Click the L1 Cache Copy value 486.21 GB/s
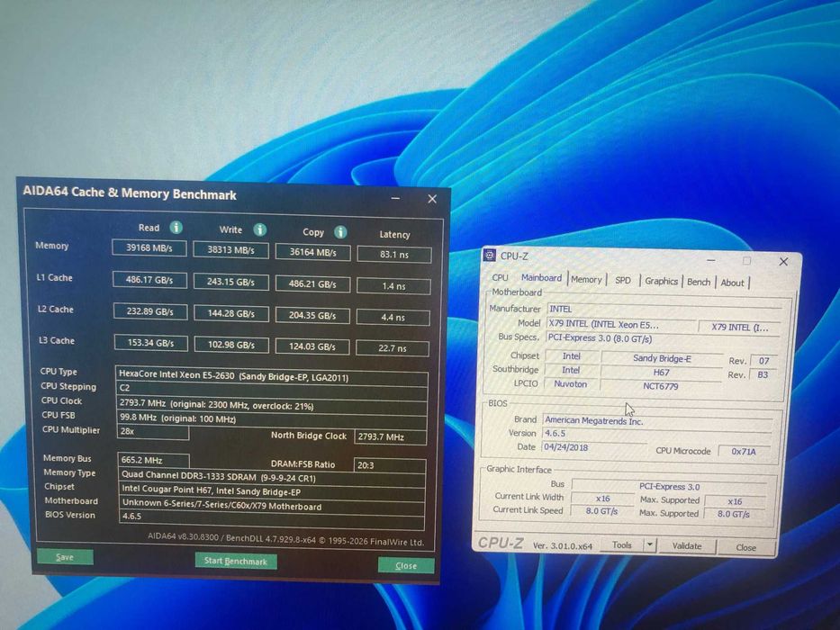Image resolution: width=840 pixels, height=630 pixels. 312,283
